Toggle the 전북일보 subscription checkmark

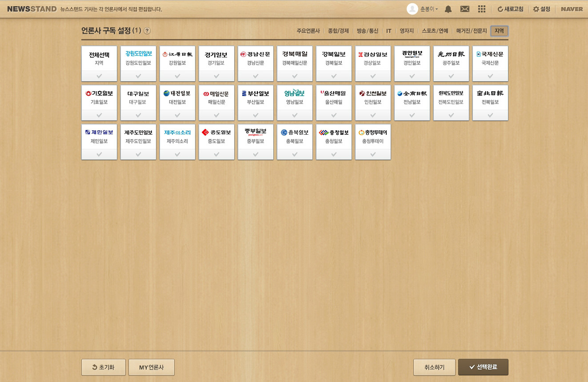tap(490, 115)
